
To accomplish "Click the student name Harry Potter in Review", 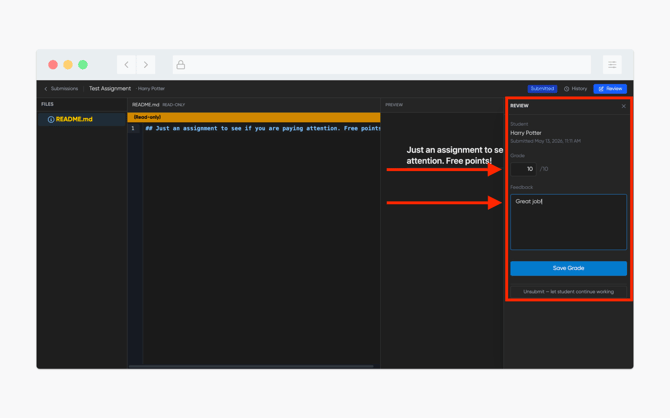I will [526, 133].
